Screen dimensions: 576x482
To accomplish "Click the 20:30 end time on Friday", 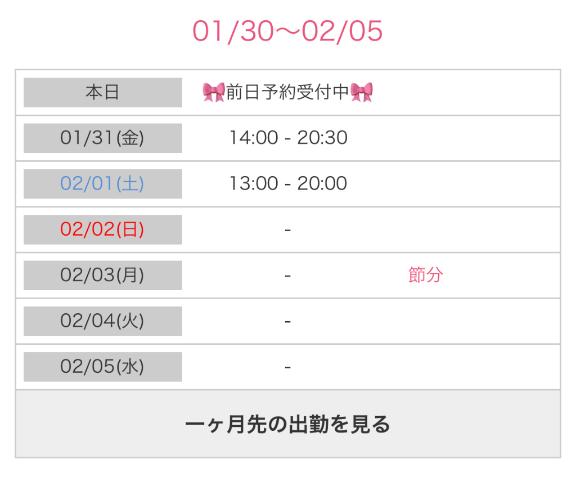I will point(322,138).
